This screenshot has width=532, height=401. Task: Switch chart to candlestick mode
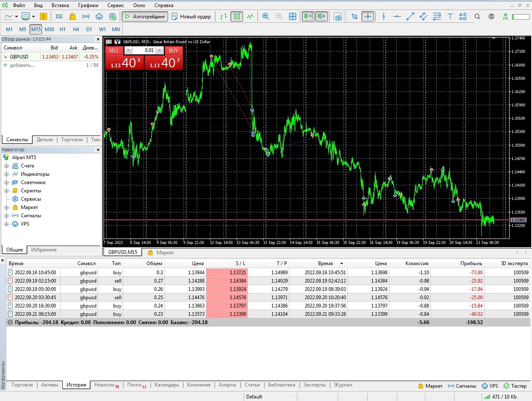pos(237,17)
